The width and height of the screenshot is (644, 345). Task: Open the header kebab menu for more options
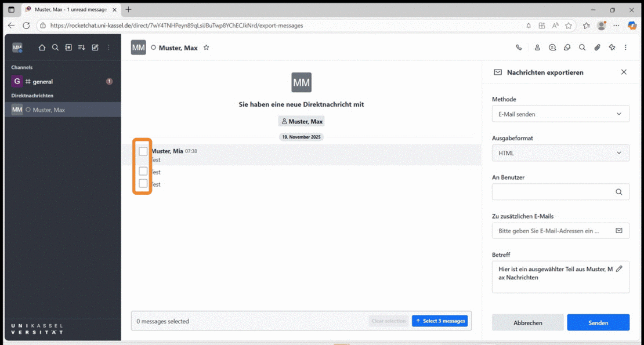[x=625, y=48]
